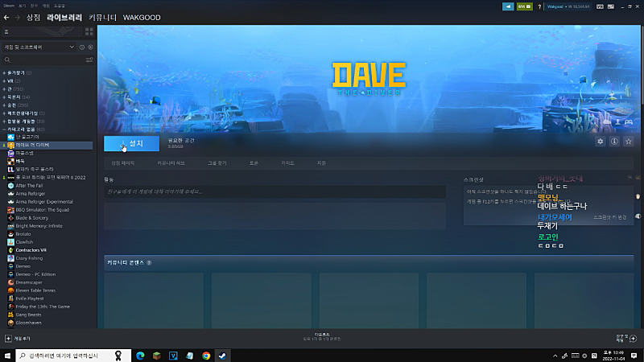Go forward with the right arrow
The width and height of the screenshot is (644, 362).
coord(17,18)
